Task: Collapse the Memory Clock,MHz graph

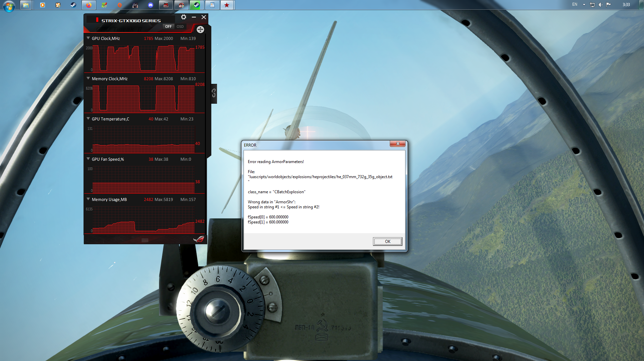Action: [x=88, y=79]
